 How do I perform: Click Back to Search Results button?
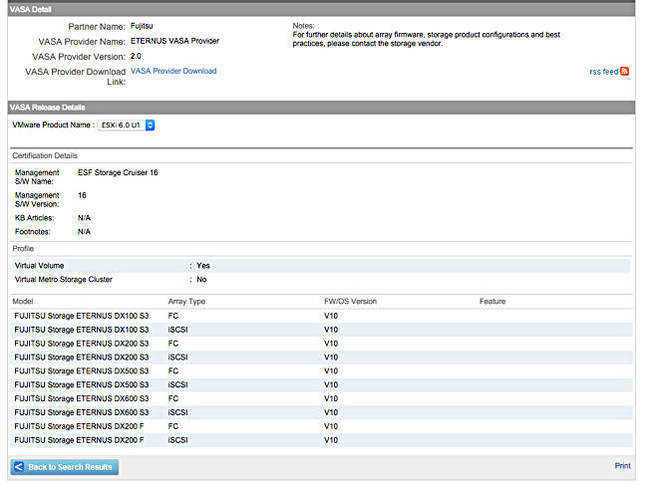point(64,467)
